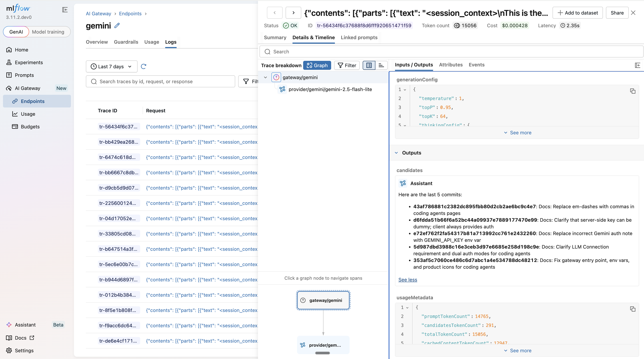The image size is (644, 359).
Task: Click the span Search input field
Action: pos(451,51)
